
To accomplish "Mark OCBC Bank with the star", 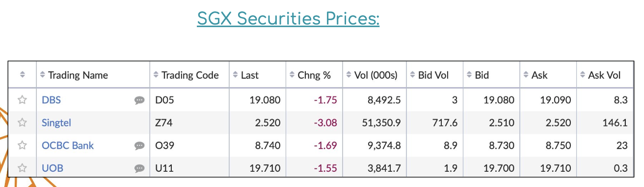I will pos(22,145).
